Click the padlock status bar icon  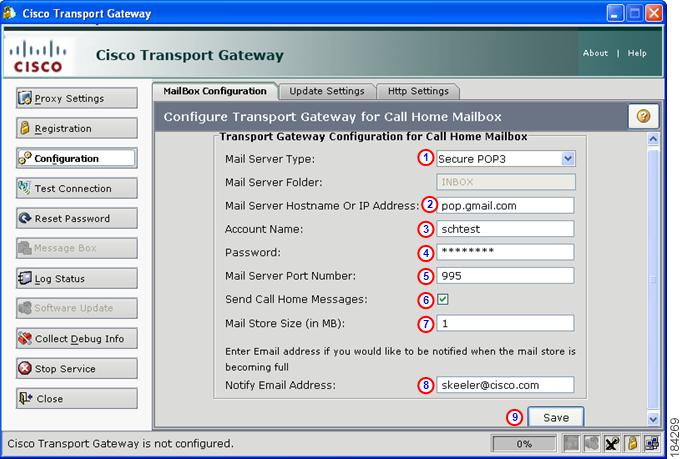tap(632, 444)
